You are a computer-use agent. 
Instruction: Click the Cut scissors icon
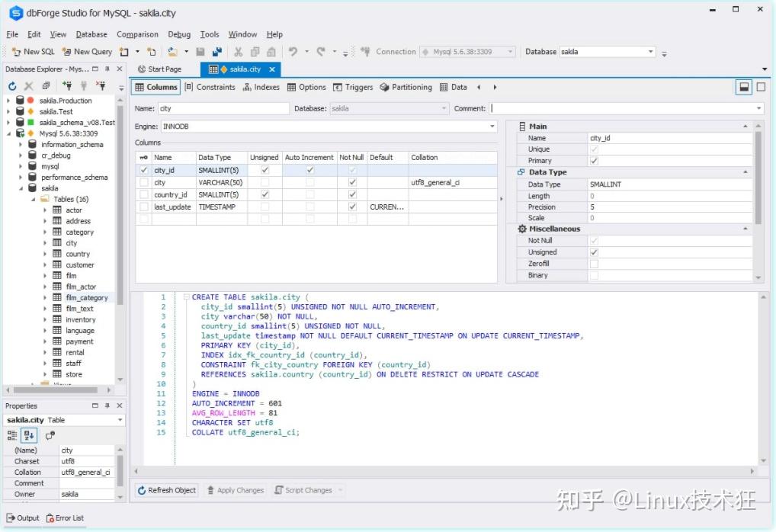tap(238, 52)
